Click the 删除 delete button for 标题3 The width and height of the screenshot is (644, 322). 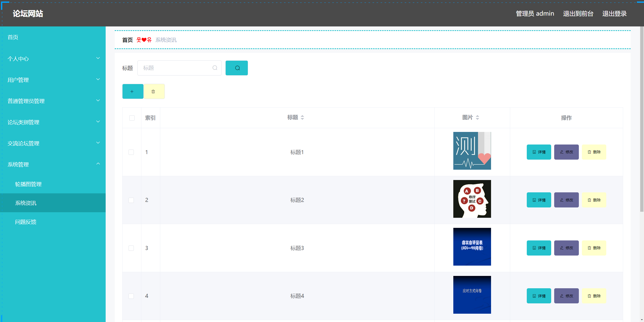(594, 248)
